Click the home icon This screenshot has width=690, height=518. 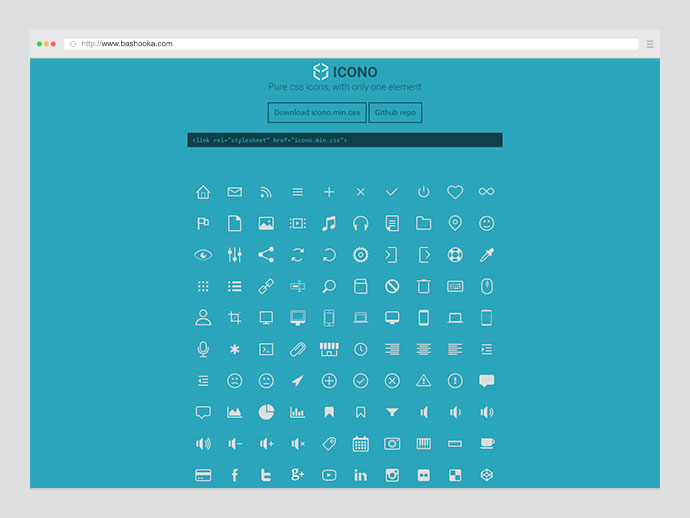click(203, 192)
